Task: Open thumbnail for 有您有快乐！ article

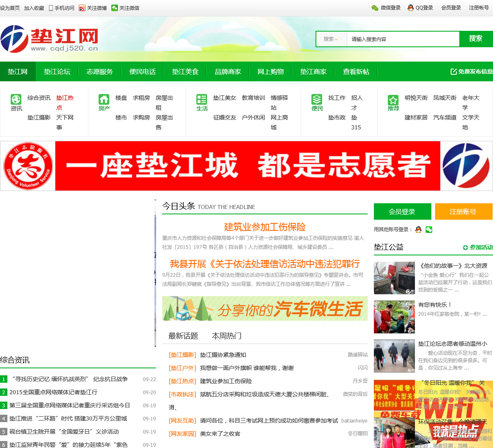Action: tap(394, 317)
